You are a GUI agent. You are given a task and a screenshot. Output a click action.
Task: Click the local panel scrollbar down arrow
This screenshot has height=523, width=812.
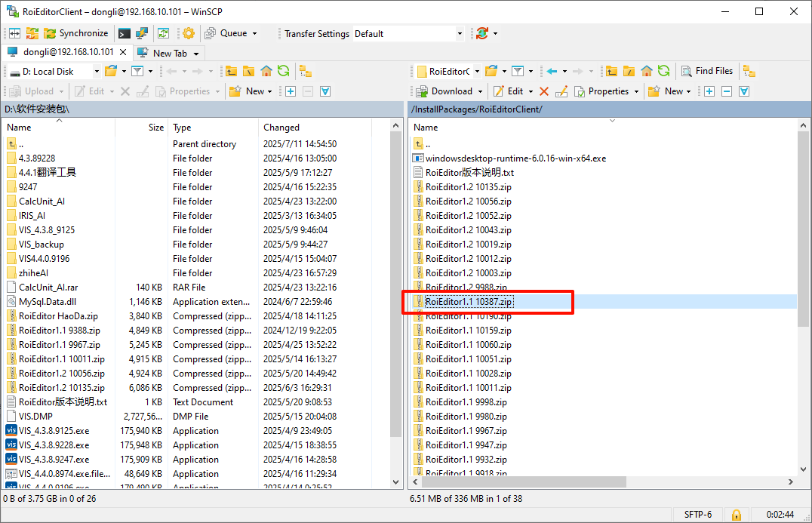396,482
